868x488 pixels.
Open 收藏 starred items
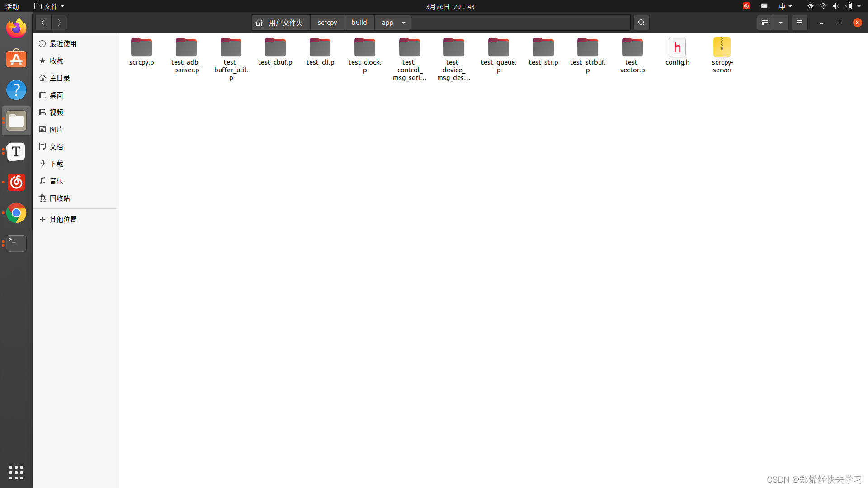click(x=75, y=61)
